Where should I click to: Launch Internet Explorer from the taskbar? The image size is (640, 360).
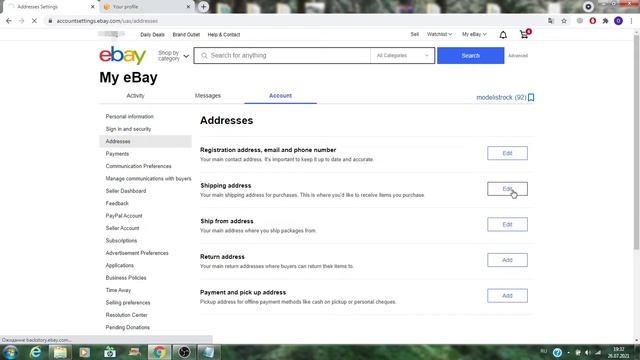click(36, 352)
